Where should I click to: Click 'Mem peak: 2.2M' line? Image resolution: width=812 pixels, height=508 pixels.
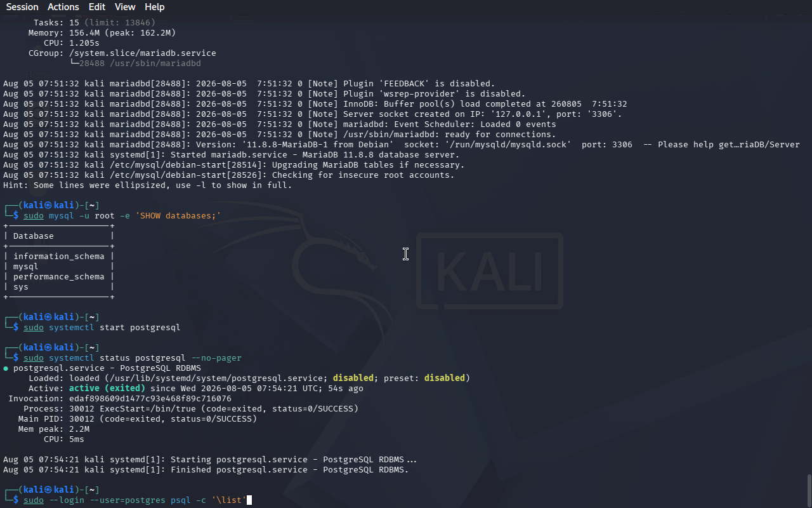[54, 429]
